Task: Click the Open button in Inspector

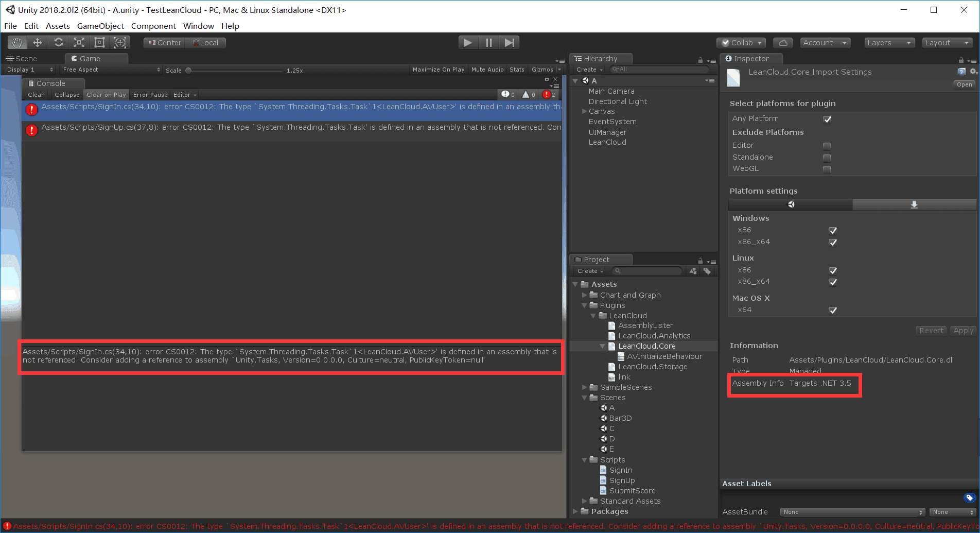Action: pos(964,84)
